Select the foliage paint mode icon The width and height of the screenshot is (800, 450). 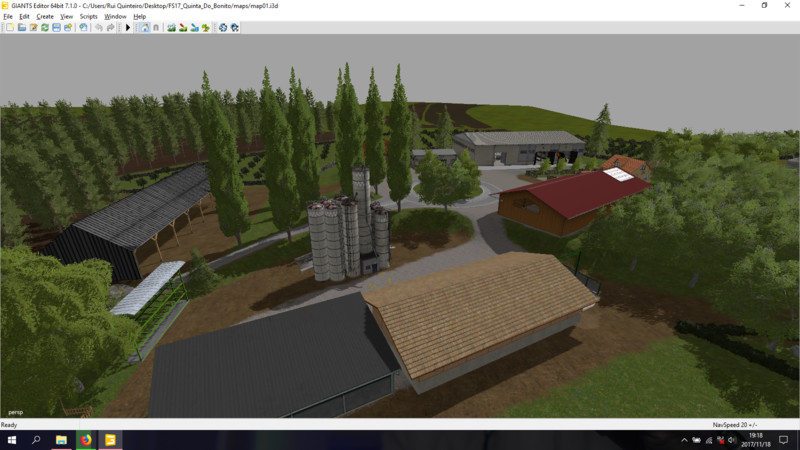pos(205,27)
